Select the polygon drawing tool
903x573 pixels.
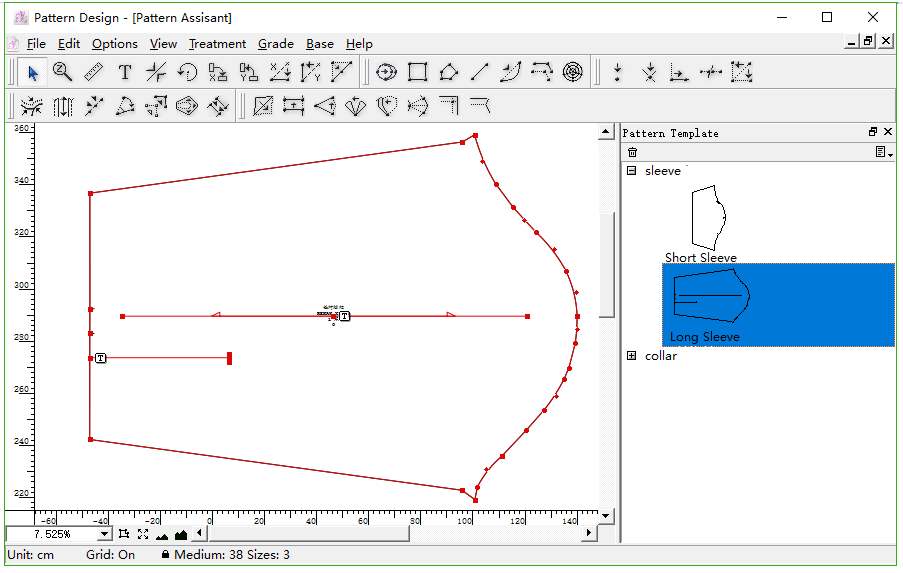coord(449,72)
